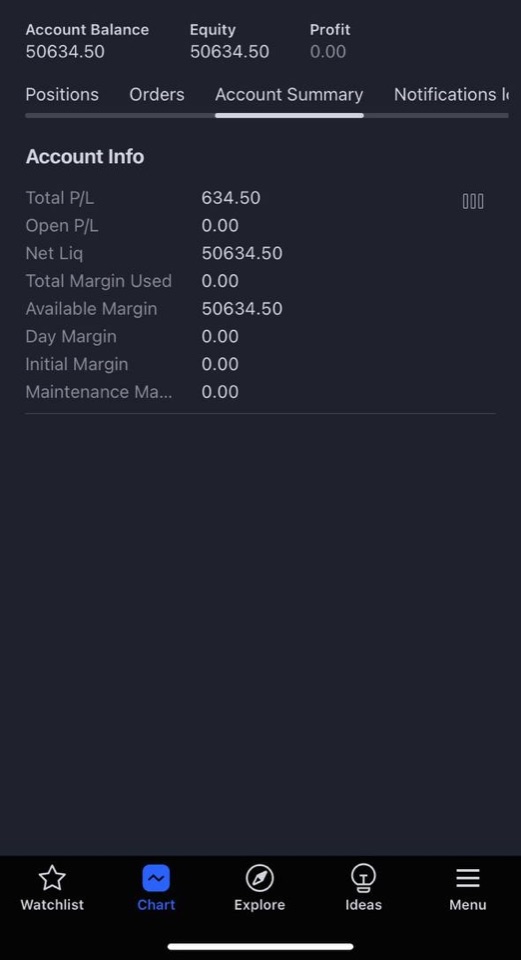Tap the iOS home indicator bar
Image resolution: width=521 pixels, height=960 pixels.
point(260,947)
